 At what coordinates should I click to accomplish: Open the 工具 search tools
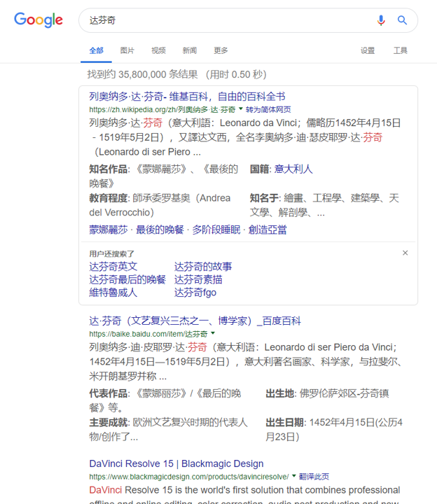coord(401,50)
